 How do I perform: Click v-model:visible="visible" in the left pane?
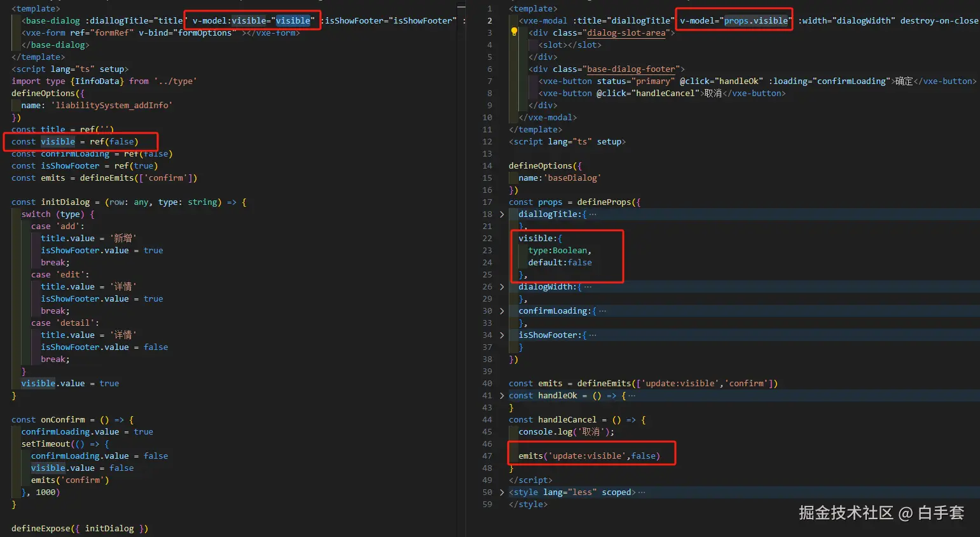click(254, 21)
